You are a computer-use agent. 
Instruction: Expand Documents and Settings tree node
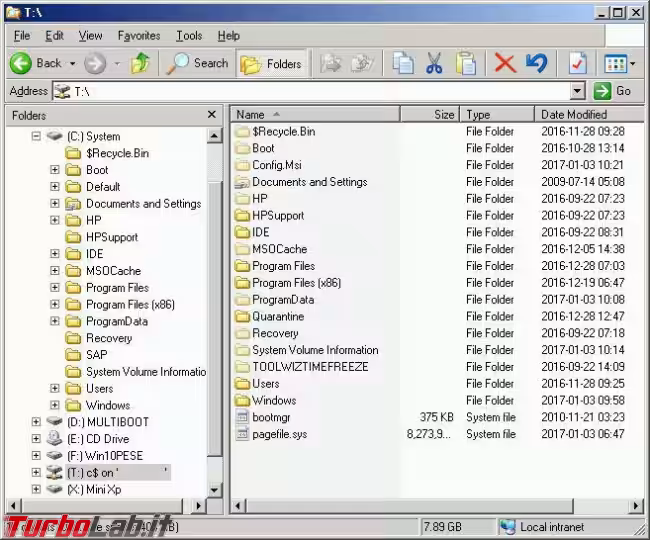[54, 203]
